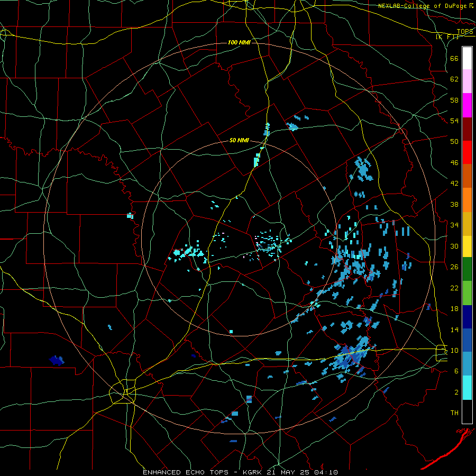Select the dark orange legend swatch
Image resolution: width=476 pixels, height=476 pixels.
pos(467,176)
